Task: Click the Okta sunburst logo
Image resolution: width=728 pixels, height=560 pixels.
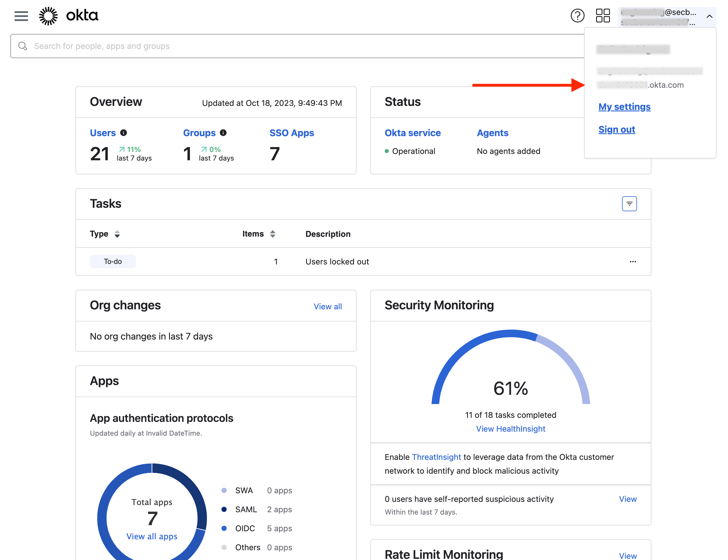Action: [x=48, y=16]
